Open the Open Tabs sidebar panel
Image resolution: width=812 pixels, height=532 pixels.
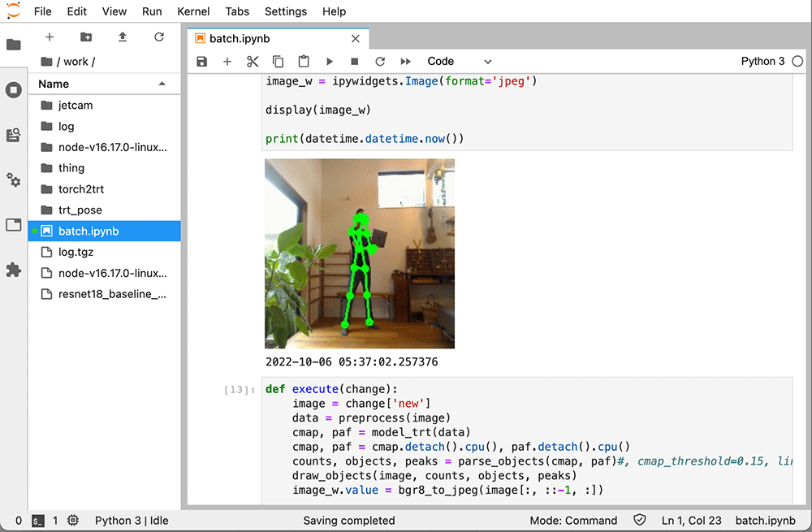click(x=14, y=224)
